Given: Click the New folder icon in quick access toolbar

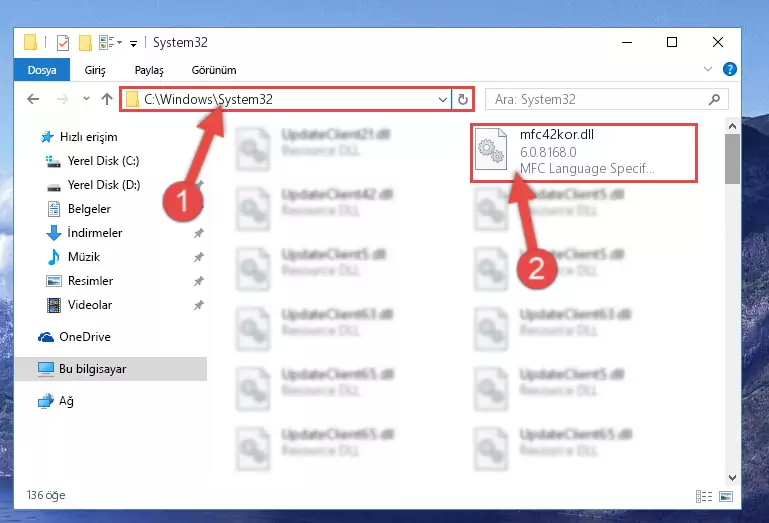Looking at the screenshot, I should pos(85,43).
